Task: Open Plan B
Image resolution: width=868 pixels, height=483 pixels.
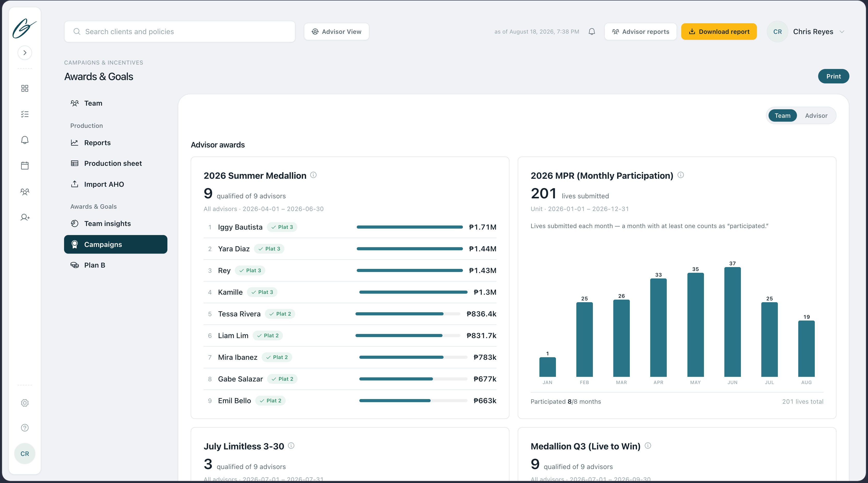Action: point(115,265)
